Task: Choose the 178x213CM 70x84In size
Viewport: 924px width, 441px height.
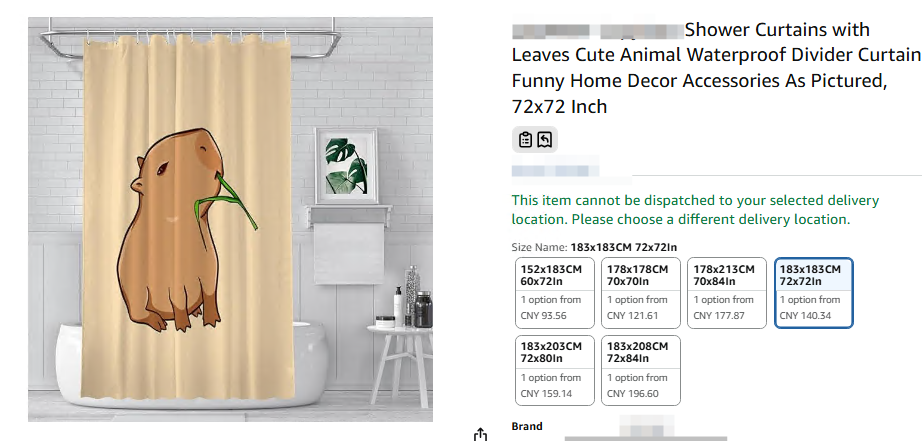Action: 727,293
